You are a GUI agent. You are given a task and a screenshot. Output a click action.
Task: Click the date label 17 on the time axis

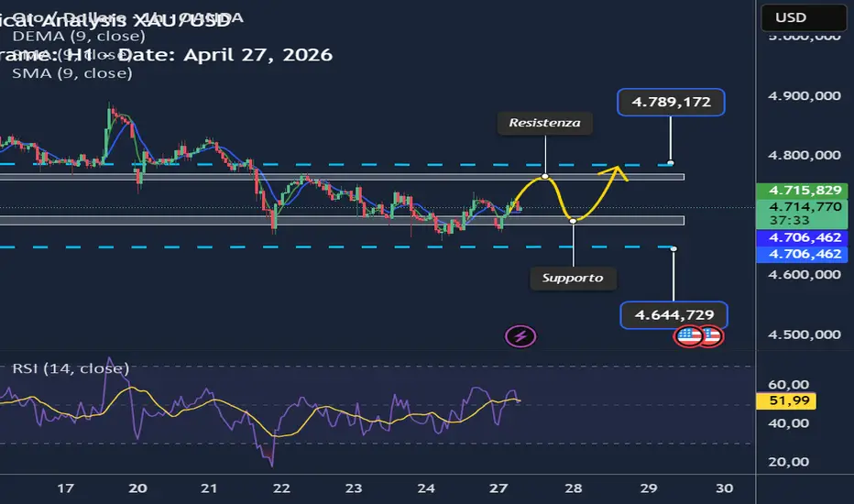[x=65, y=488]
